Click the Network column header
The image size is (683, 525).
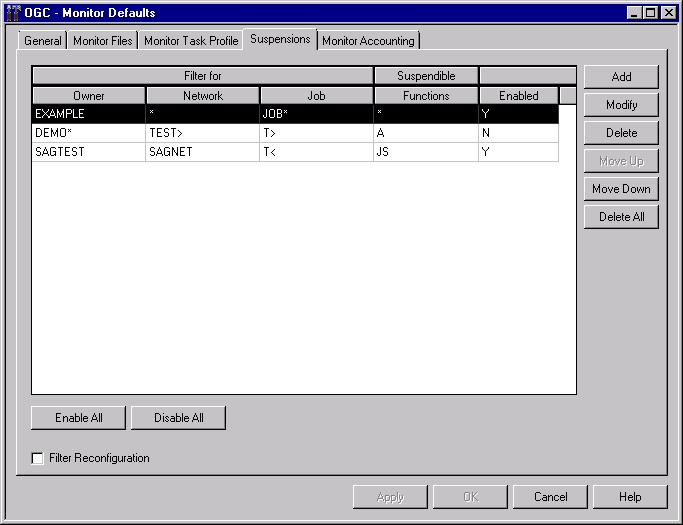pyautogui.click(x=203, y=96)
